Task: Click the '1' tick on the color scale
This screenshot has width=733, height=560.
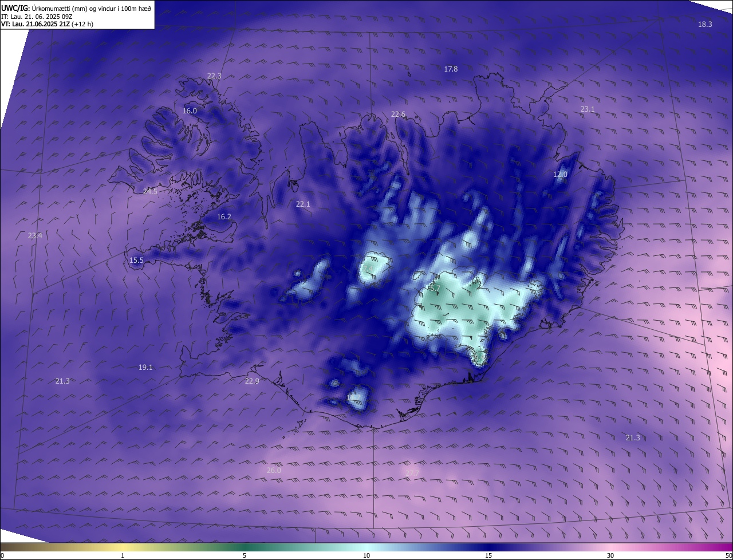Action: pos(123,555)
